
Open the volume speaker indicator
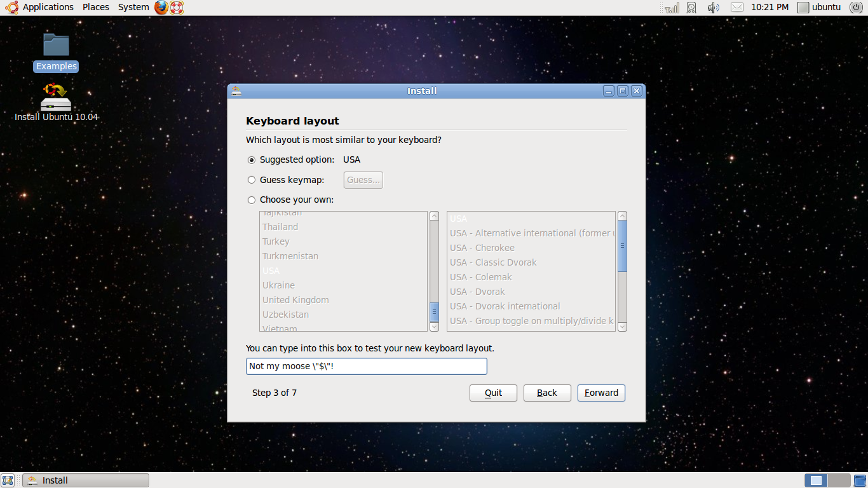point(714,8)
